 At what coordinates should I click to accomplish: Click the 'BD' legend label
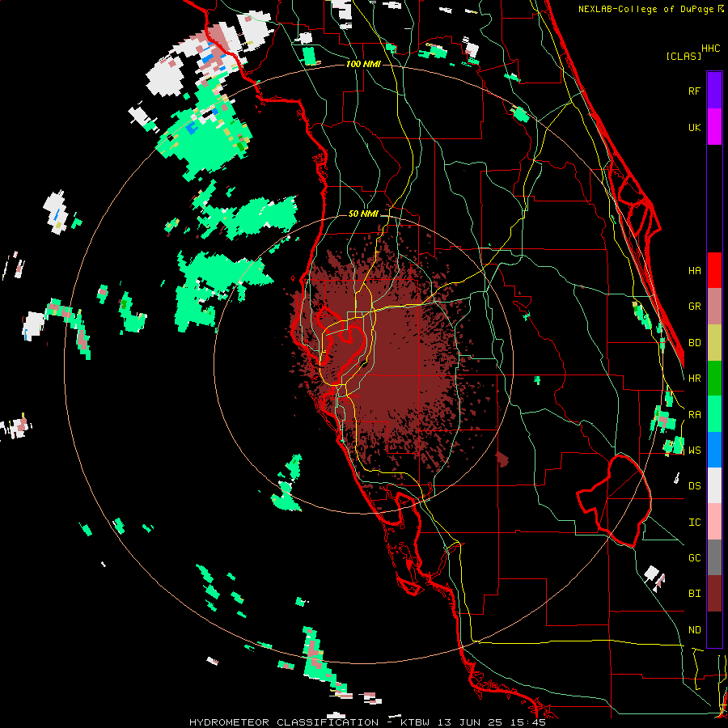pos(694,343)
